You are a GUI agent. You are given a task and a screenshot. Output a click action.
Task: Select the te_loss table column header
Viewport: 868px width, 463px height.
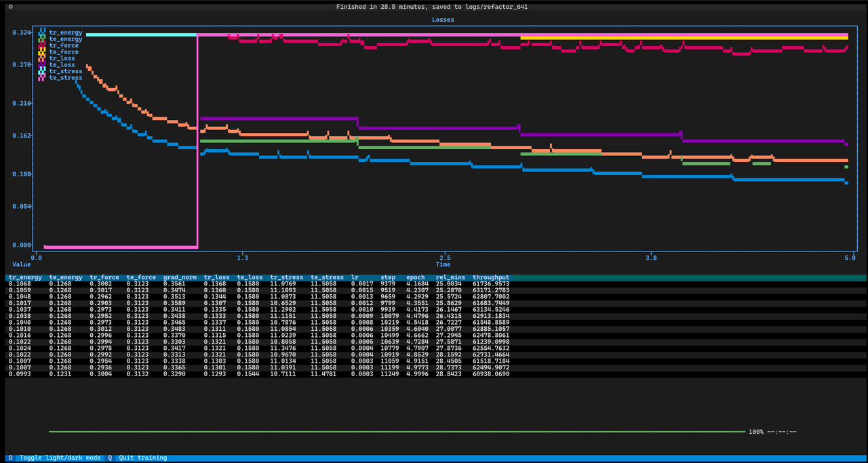click(250, 277)
